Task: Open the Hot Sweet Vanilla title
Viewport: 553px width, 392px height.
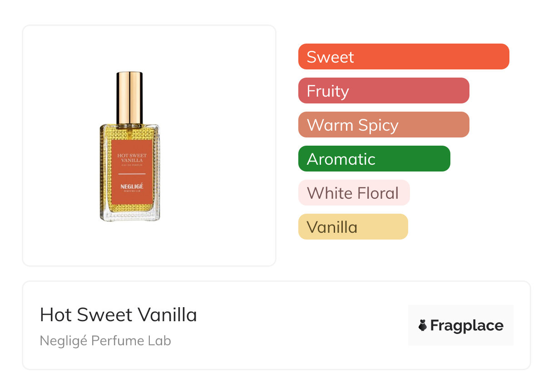Action: tap(118, 315)
